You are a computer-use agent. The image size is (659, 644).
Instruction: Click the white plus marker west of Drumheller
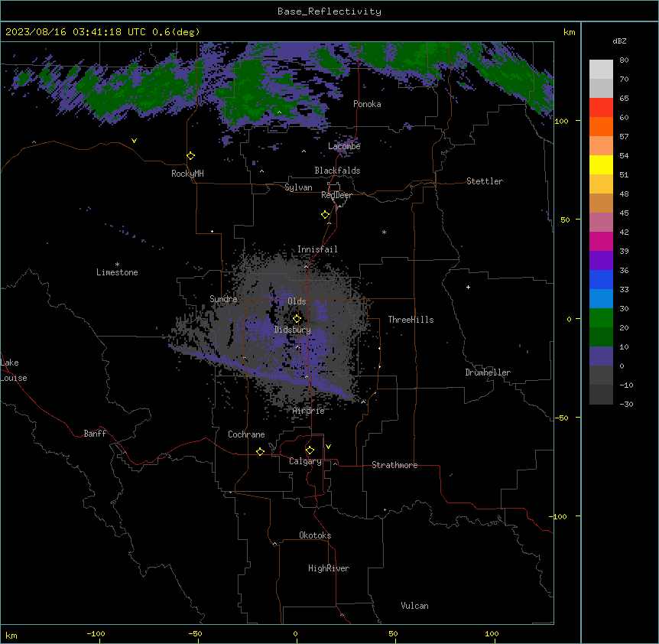(468, 287)
